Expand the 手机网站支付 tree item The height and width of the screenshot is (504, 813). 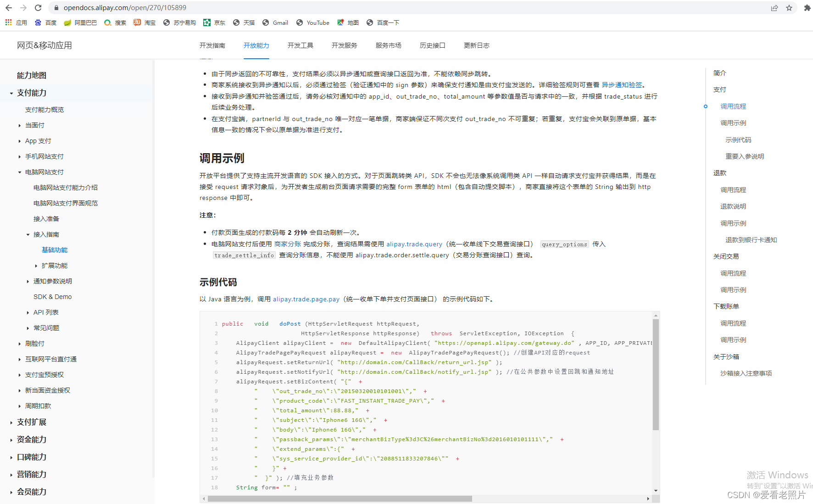19,156
